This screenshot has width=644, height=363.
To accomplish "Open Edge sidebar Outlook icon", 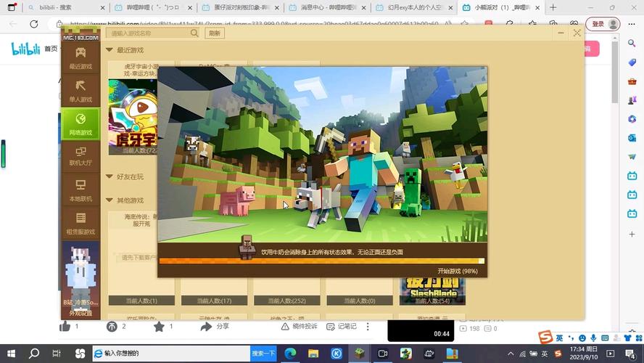I will 632,138.
